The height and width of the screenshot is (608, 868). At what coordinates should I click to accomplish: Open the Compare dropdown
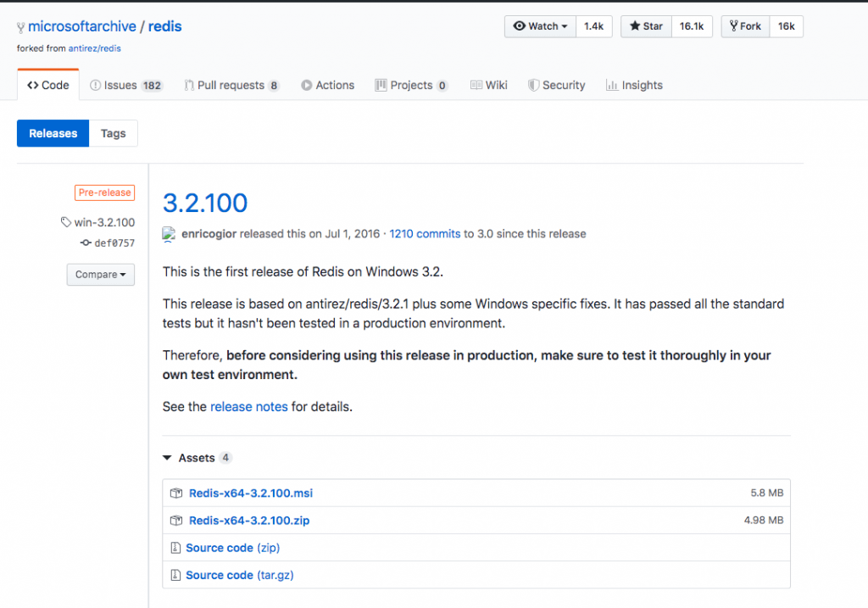[x=101, y=275]
